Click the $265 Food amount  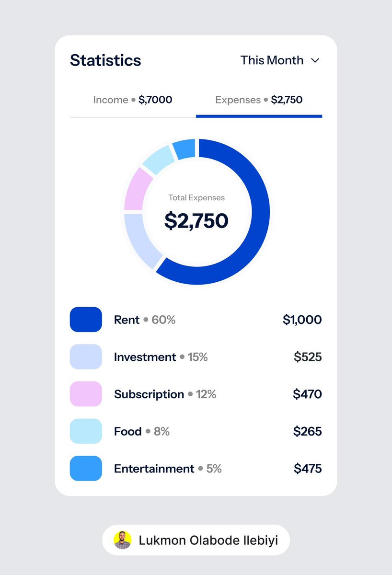[x=307, y=431]
